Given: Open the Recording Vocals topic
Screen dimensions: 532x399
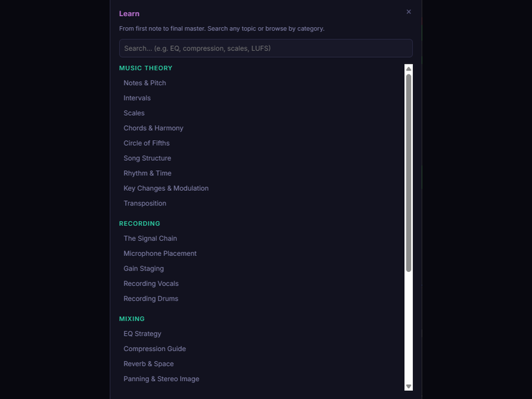Looking at the screenshot, I should click(x=151, y=284).
